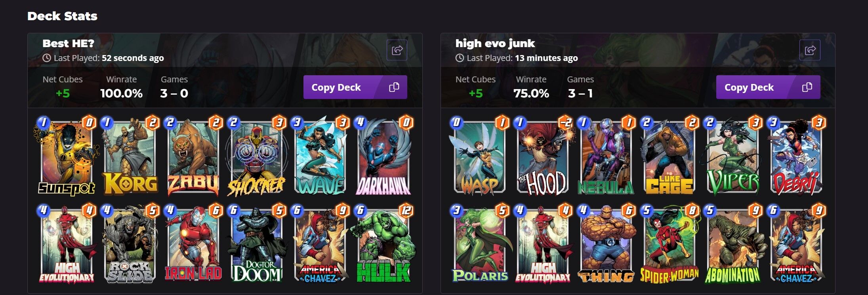
Task: Click copy icon in high evo junk Copy Deck button
Action: pos(807,87)
